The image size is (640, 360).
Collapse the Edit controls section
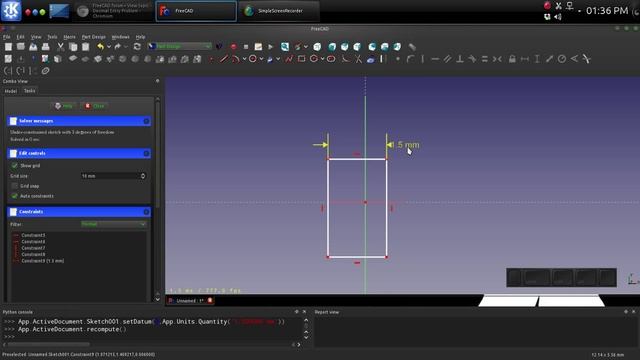[x=146, y=153]
